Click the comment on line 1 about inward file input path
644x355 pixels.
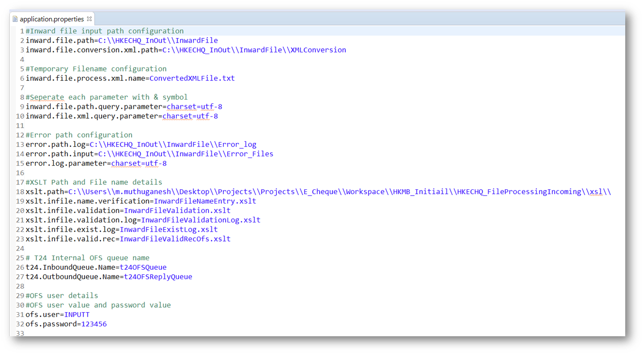pyautogui.click(x=105, y=31)
